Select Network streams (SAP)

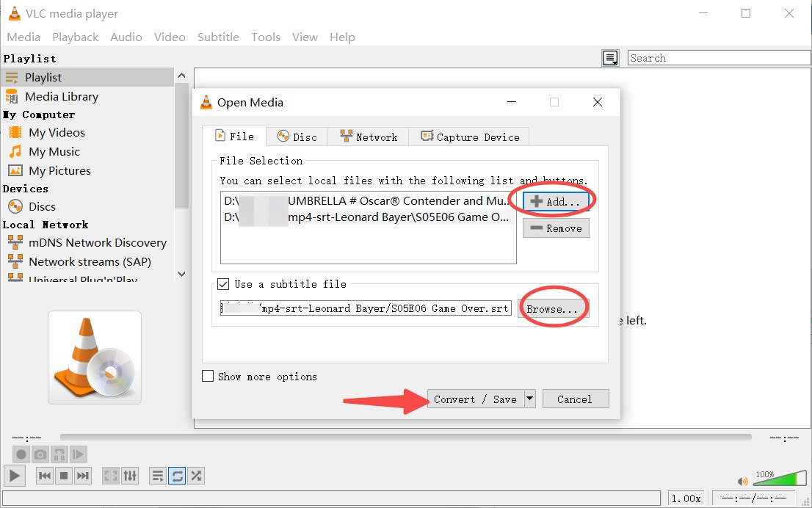(90, 261)
